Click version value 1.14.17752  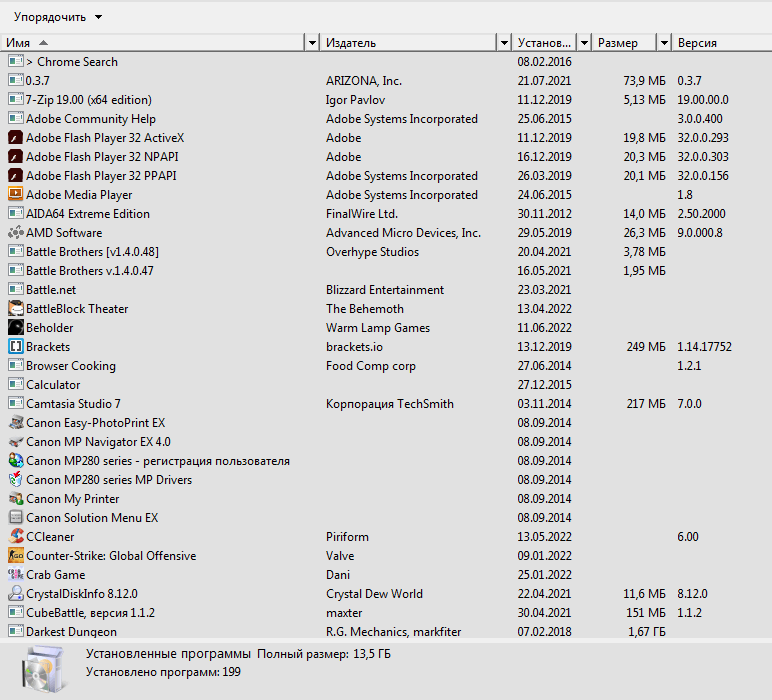coord(704,347)
